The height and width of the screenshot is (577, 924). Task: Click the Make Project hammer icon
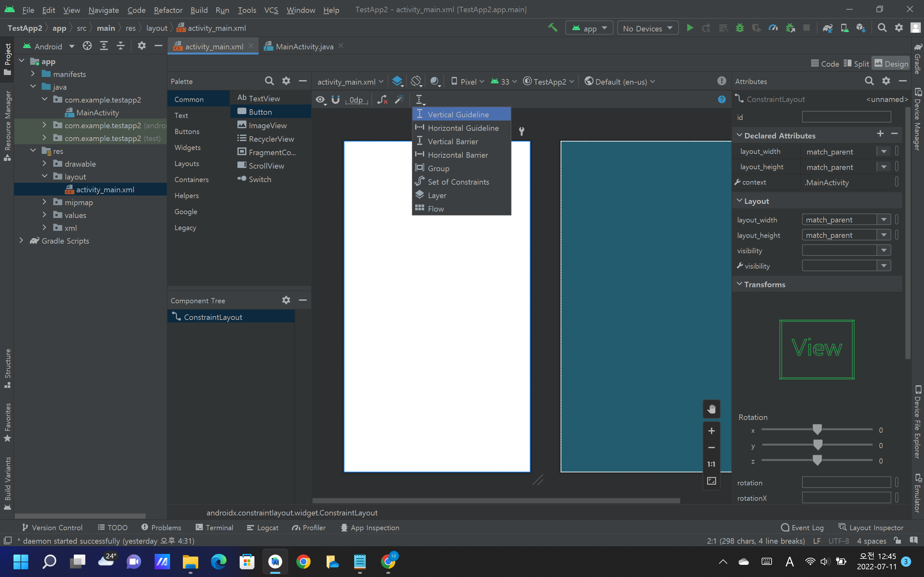click(552, 28)
